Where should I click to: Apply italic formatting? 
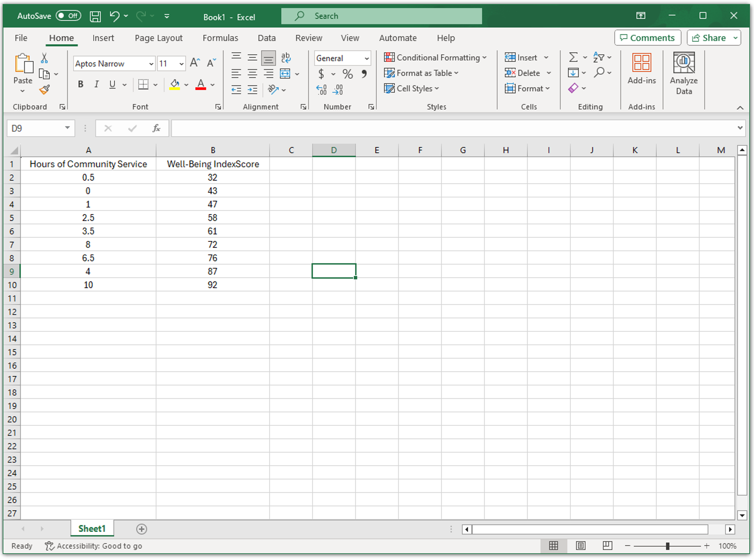97,84
